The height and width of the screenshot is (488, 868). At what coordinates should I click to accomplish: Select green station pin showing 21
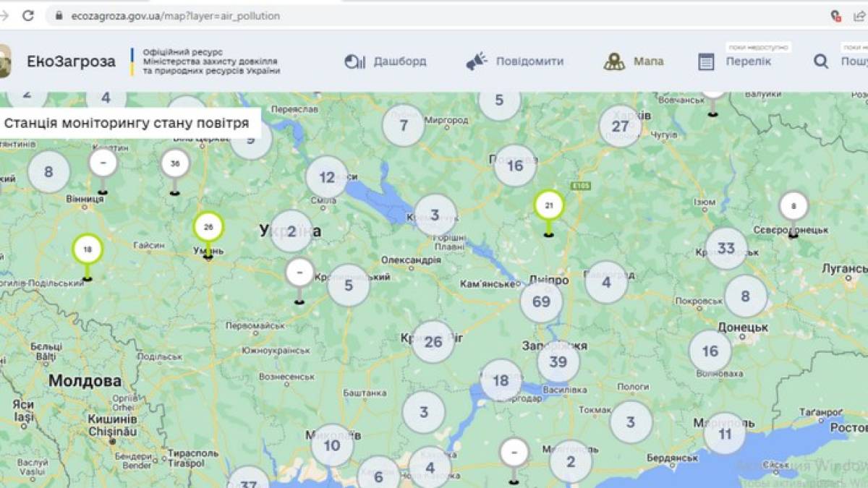[549, 206]
